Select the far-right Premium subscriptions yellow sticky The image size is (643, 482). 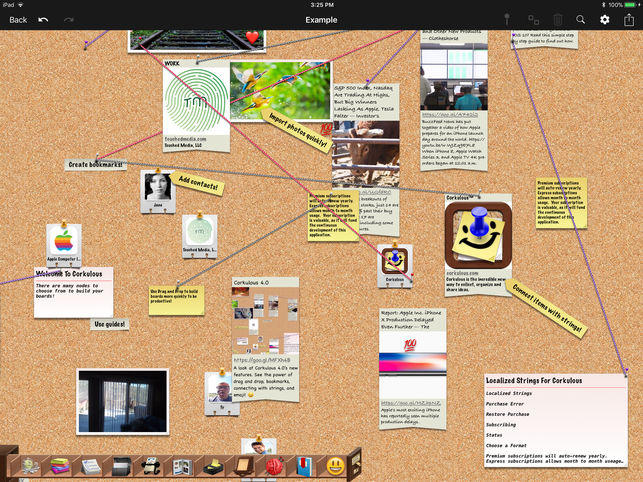561,203
